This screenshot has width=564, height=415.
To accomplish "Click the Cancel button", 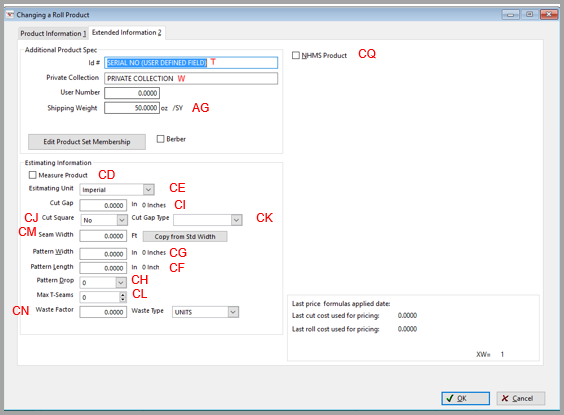I will click(x=521, y=398).
